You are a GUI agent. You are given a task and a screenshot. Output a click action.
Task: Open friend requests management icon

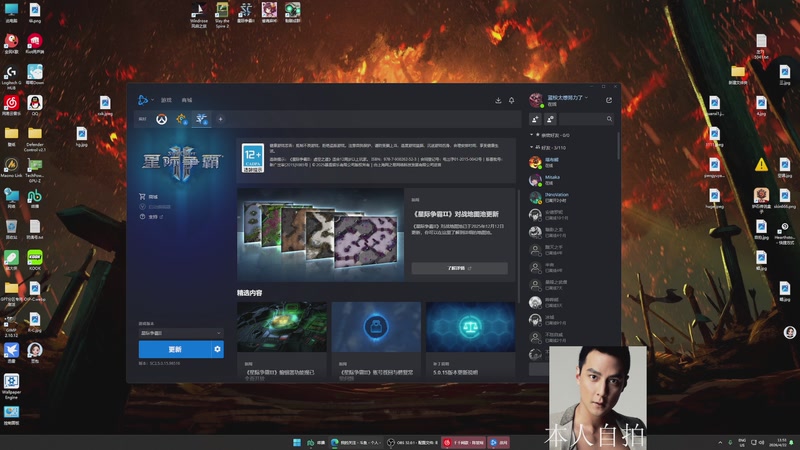pyautogui.click(x=551, y=119)
